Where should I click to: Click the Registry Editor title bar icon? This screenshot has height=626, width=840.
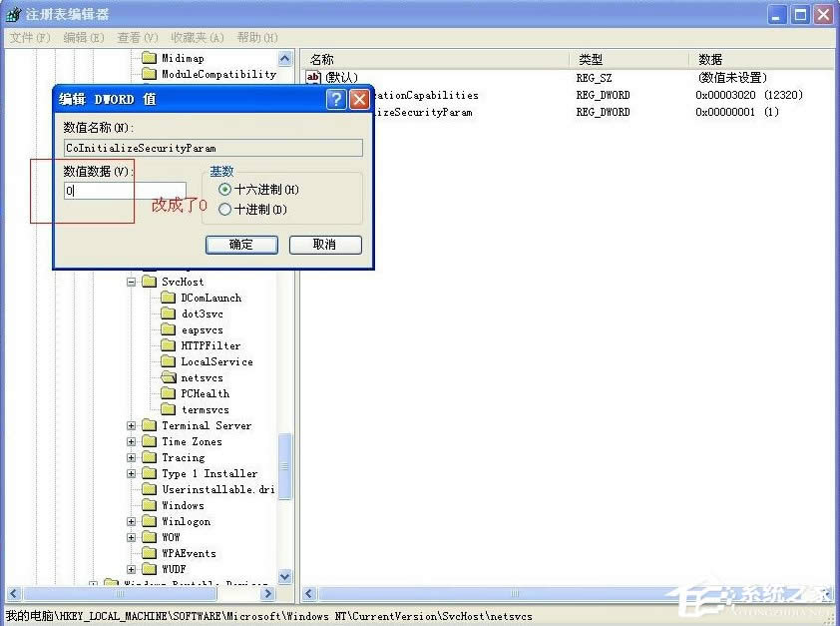[x=13, y=13]
